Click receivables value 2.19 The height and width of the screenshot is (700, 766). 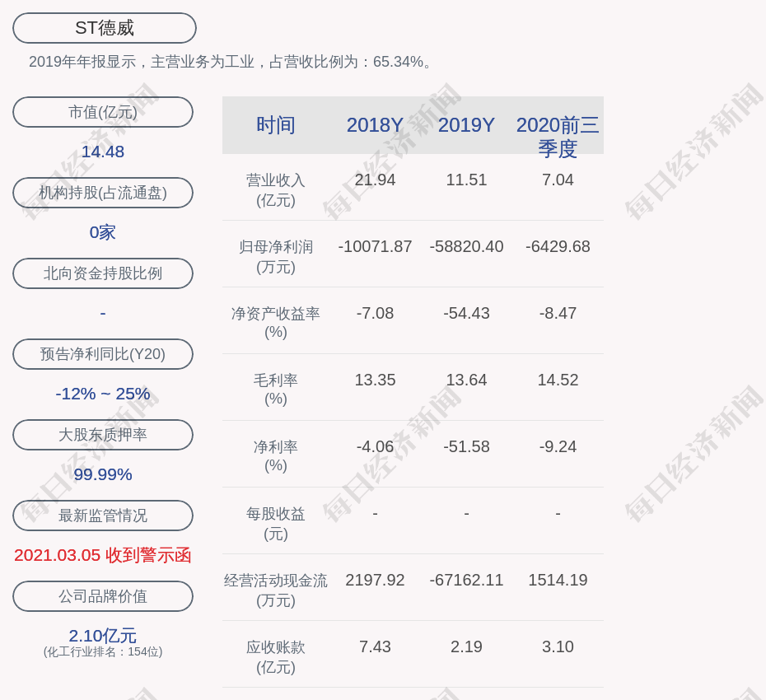pyautogui.click(x=466, y=647)
